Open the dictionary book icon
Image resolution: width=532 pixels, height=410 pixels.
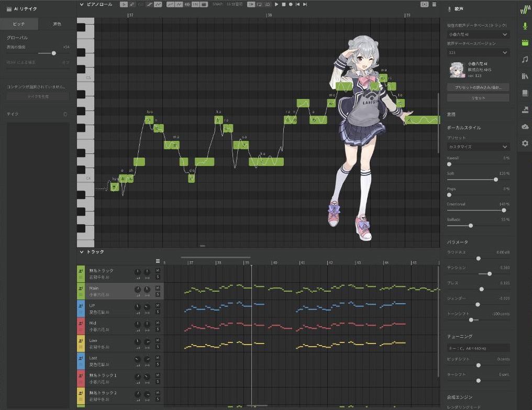coord(525,93)
